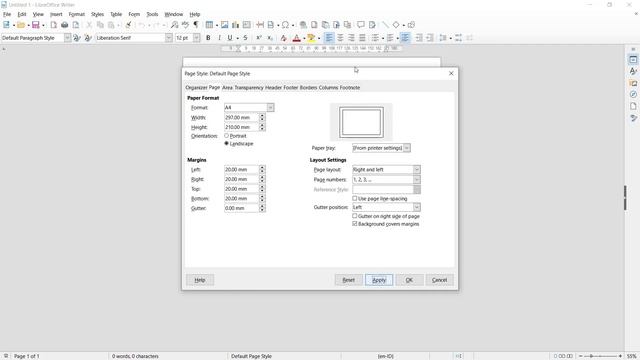
Task: Click the Reset button
Action: [x=349, y=280]
